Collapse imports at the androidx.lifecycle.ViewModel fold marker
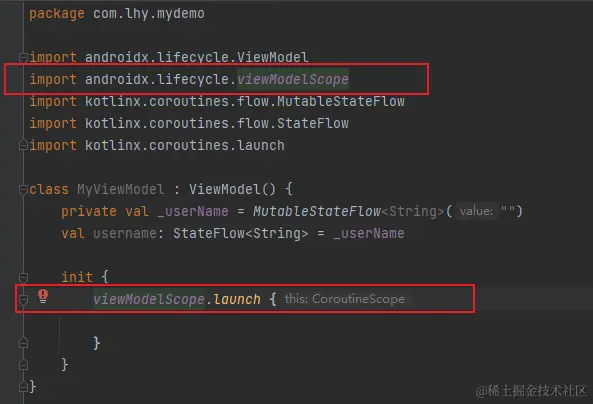This screenshot has height=404, width=593. coord(23,57)
